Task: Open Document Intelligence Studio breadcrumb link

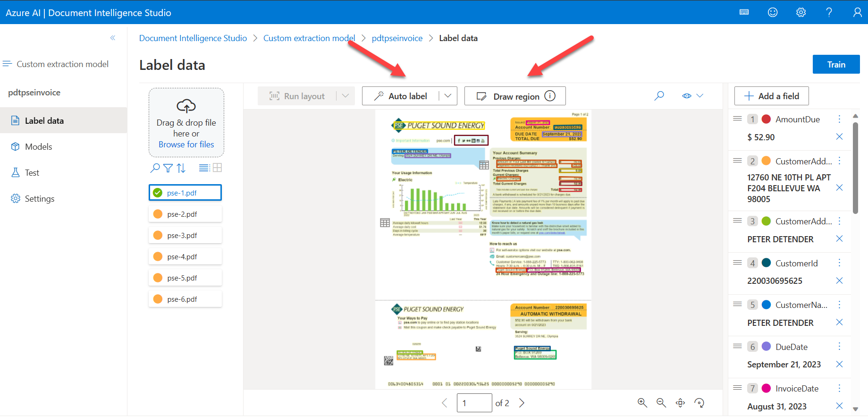Action: [193, 38]
